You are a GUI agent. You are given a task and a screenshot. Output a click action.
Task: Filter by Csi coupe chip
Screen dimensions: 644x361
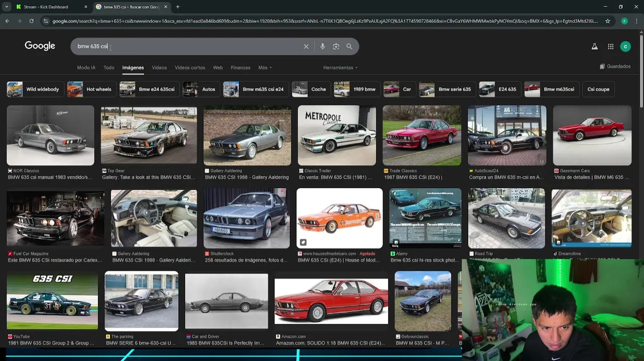(598, 89)
